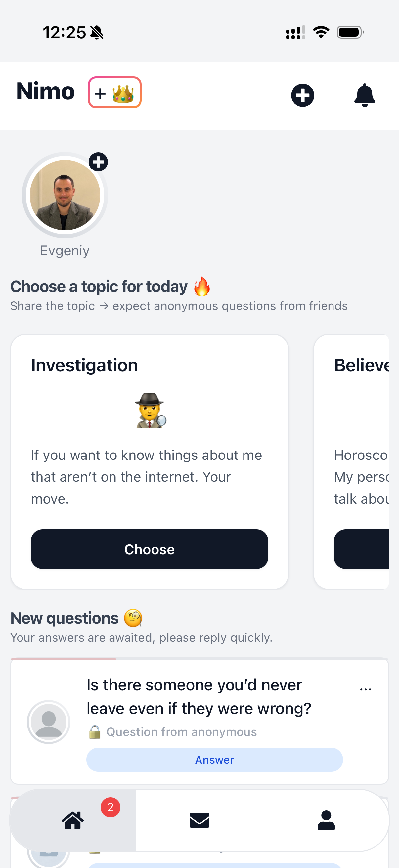Tap the add-story plus on avatar
Screen dimensions: 399x868
(98, 162)
